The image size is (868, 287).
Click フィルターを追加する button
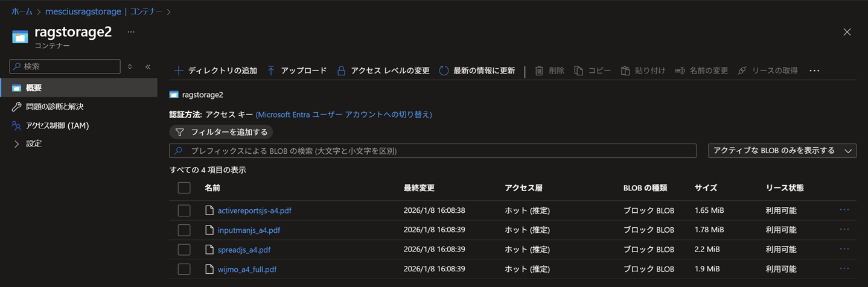[221, 131]
